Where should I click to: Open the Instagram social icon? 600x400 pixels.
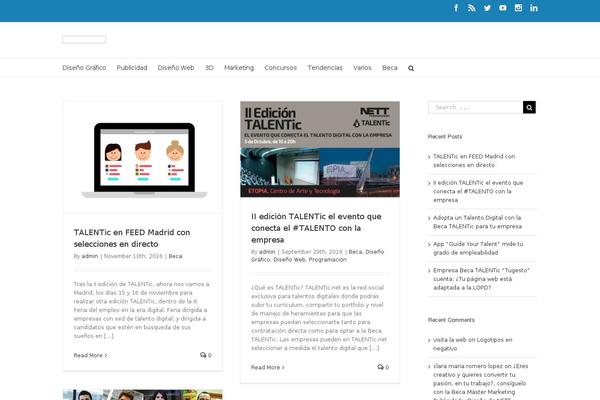point(518,8)
